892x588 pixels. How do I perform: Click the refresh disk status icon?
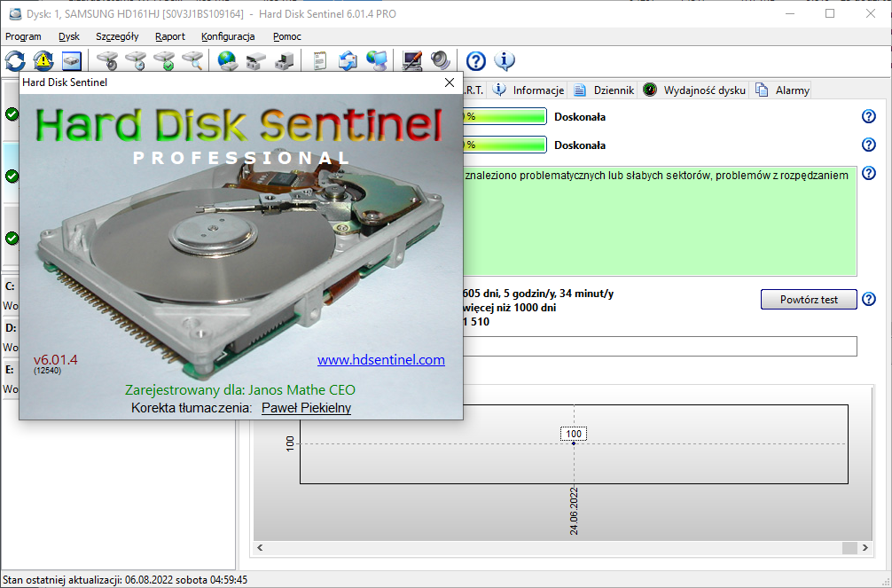point(15,60)
